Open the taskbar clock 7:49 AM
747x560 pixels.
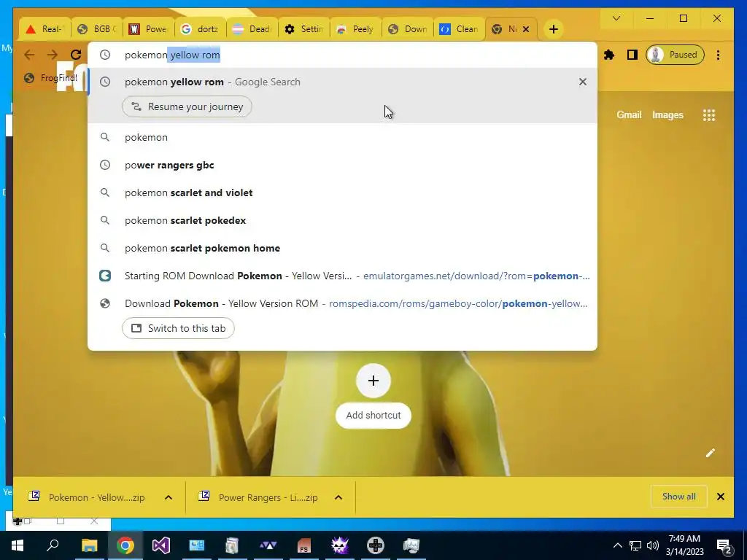click(684, 545)
